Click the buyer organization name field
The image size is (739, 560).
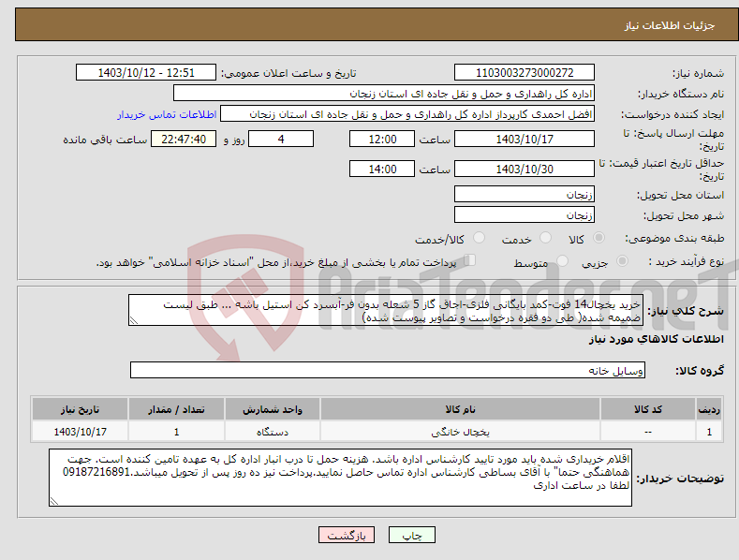pyautogui.click(x=384, y=94)
